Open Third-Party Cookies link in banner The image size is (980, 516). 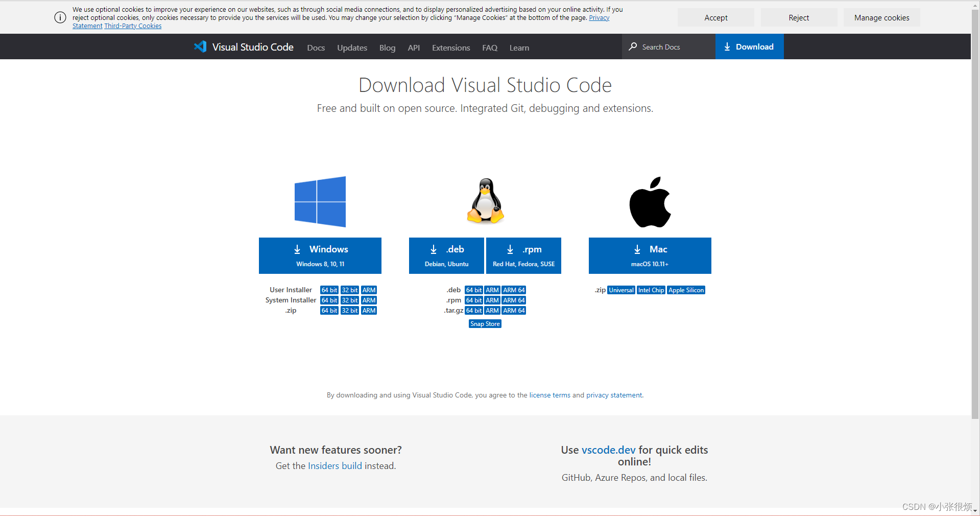click(x=133, y=26)
